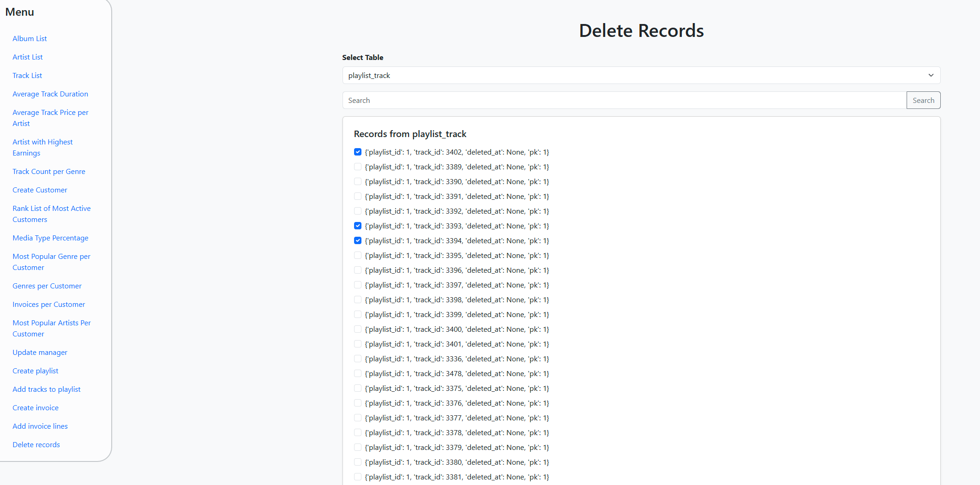This screenshot has height=485, width=980.
Task: Go to Create invoice page
Action: [36, 407]
